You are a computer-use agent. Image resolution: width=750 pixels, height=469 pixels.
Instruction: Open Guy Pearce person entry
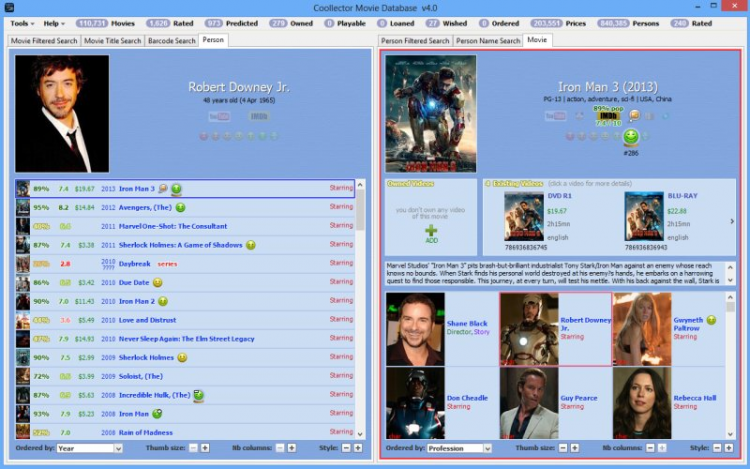[555, 403]
